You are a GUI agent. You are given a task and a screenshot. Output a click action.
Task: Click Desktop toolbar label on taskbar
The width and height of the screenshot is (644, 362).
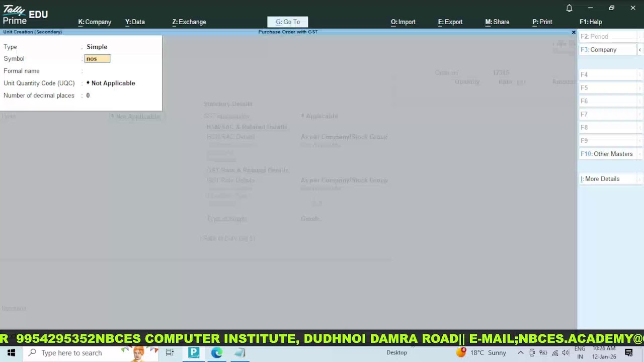click(x=396, y=352)
